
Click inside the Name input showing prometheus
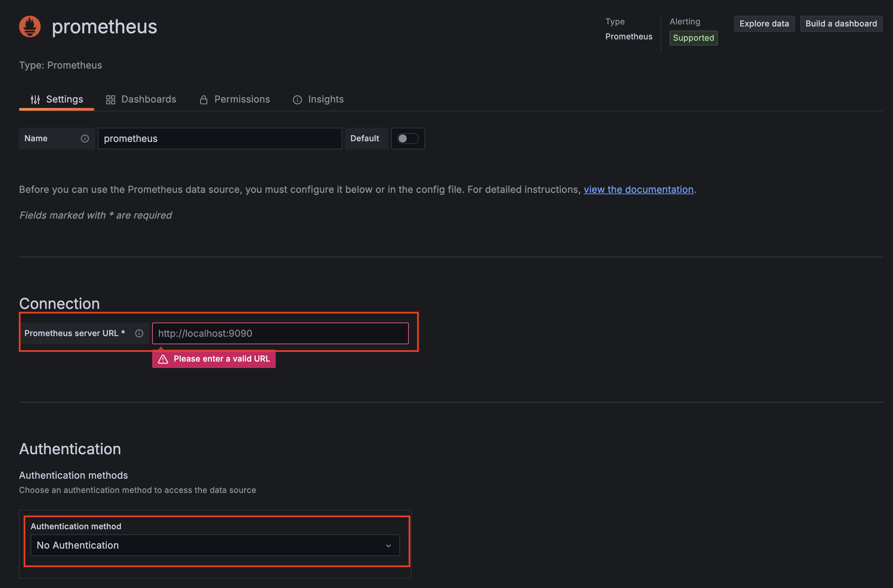pos(219,139)
